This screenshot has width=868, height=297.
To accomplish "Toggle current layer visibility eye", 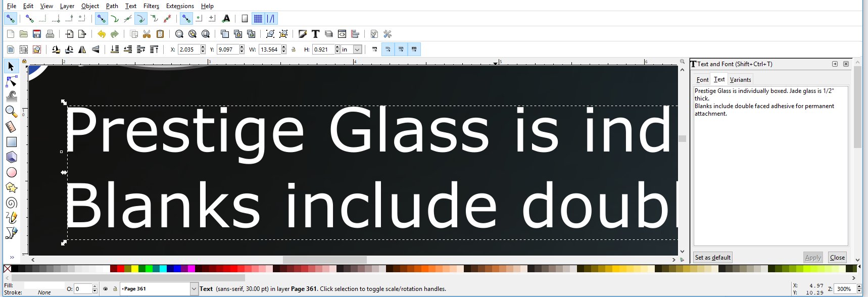I will [105, 289].
